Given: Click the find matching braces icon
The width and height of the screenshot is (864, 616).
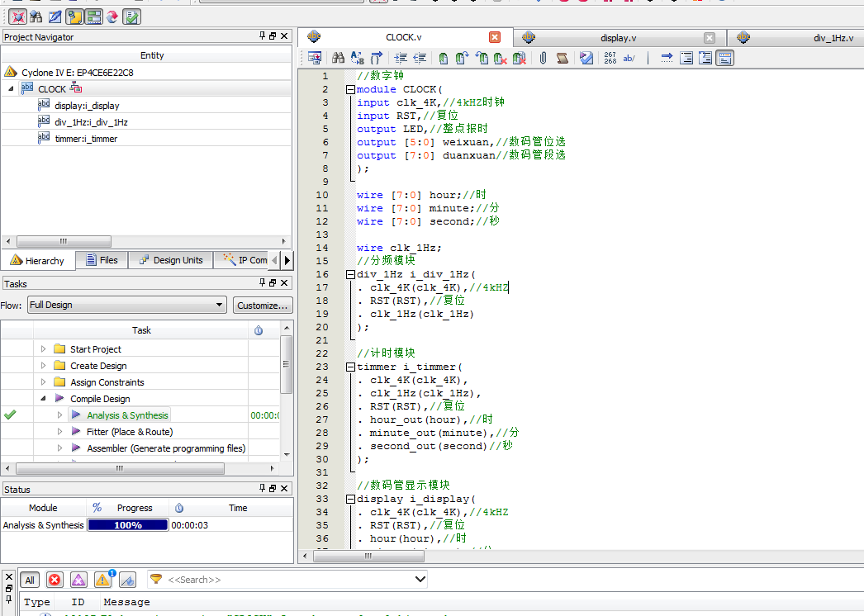Looking at the screenshot, I should pos(377,58).
